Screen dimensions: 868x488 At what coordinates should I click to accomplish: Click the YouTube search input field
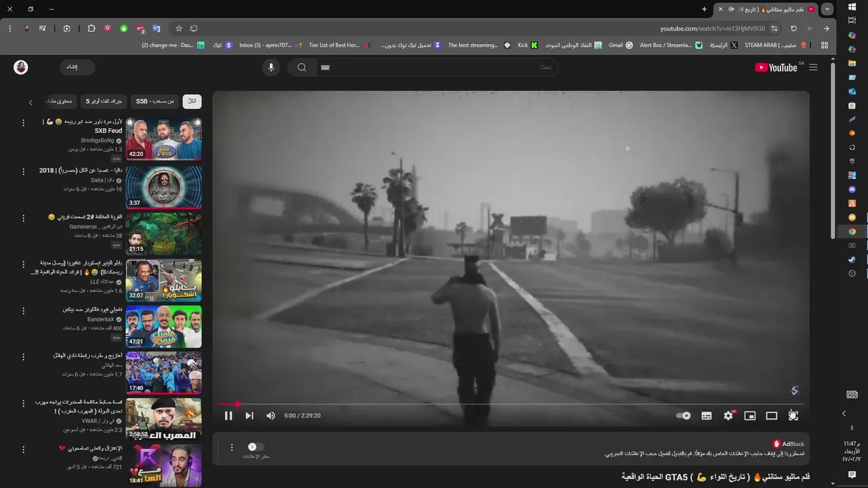[437, 67]
